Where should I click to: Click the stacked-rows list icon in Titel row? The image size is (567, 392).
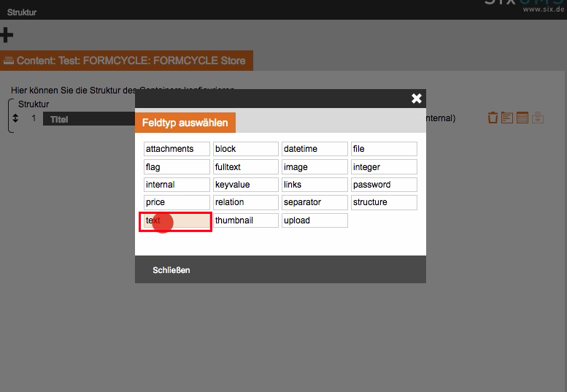pyautogui.click(x=522, y=118)
